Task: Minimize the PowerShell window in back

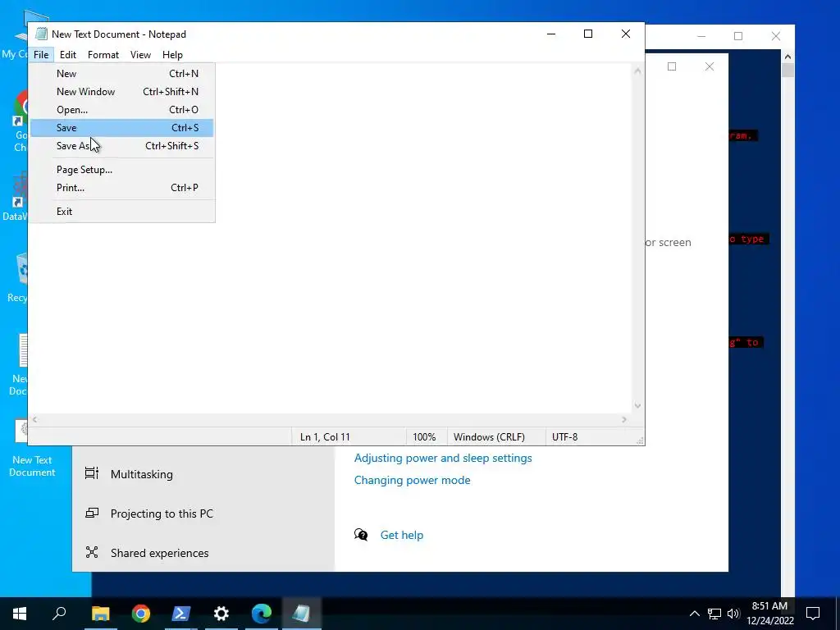Action: 701,36
